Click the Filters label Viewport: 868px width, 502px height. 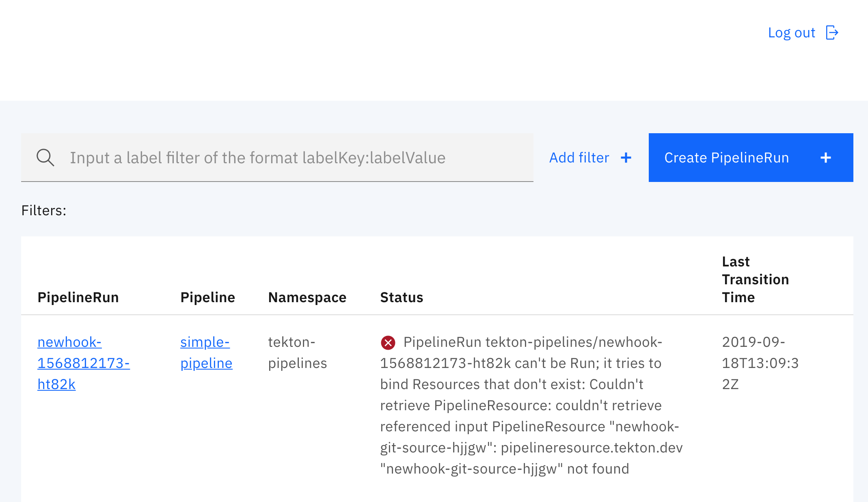(43, 210)
